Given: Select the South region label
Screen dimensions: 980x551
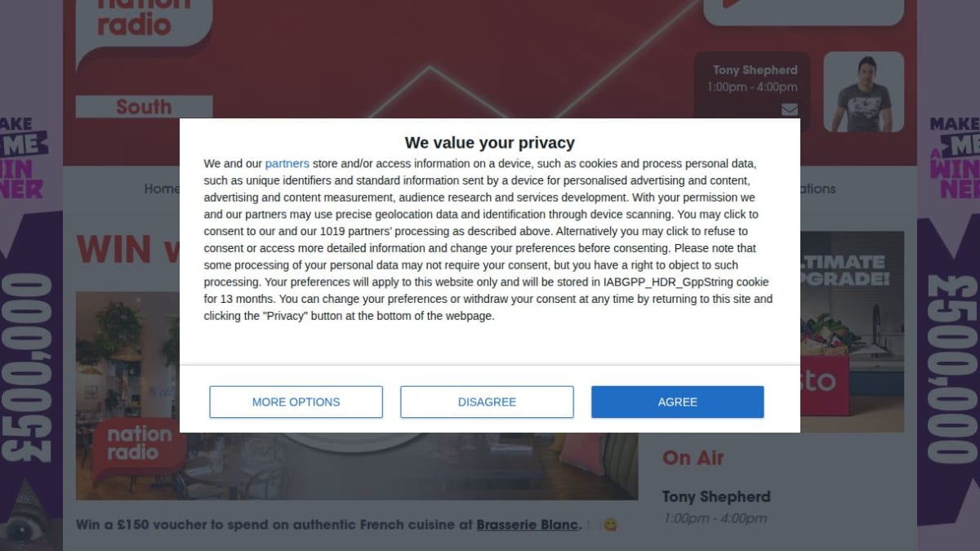Looking at the screenshot, I should pos(144,107).
